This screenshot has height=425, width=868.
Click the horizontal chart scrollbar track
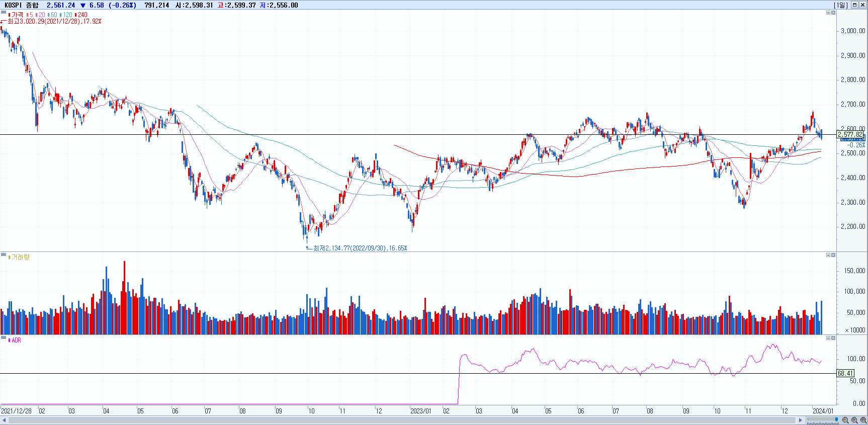pos(402,420)
